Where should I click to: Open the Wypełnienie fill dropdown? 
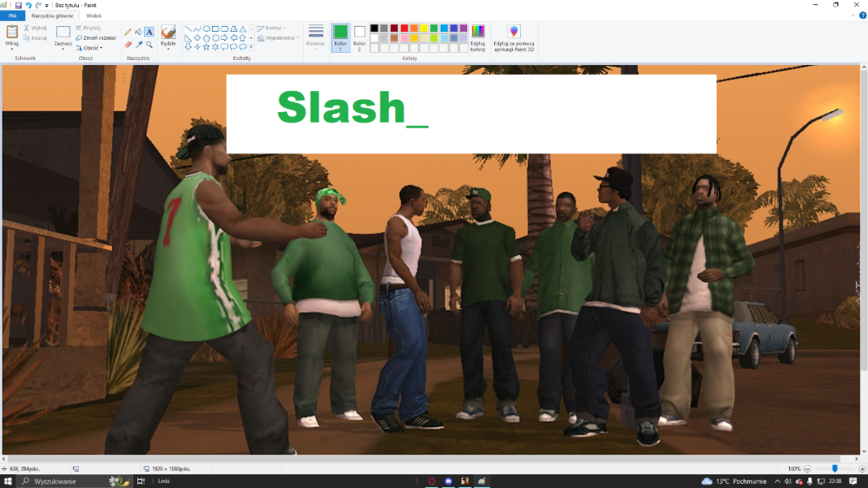click(x=278, y=38)
